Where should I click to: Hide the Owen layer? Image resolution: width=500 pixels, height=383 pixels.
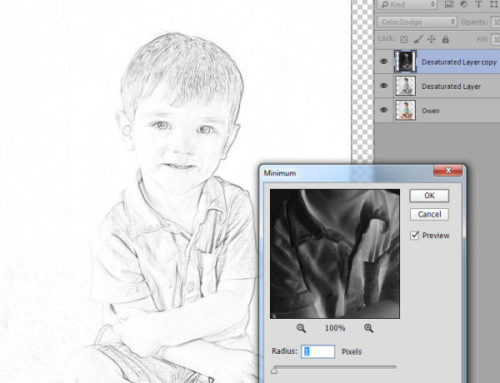pyautogui.click(x=384, y=110)
